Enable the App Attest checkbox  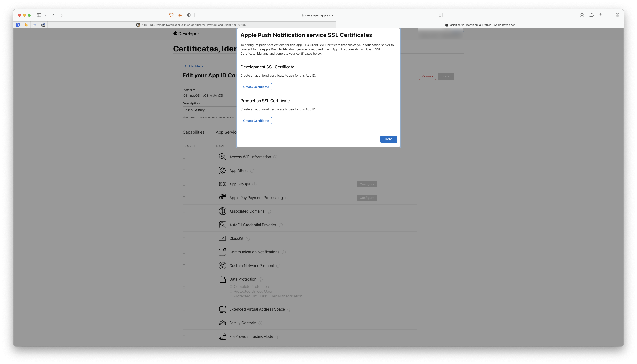click(184, 171)
